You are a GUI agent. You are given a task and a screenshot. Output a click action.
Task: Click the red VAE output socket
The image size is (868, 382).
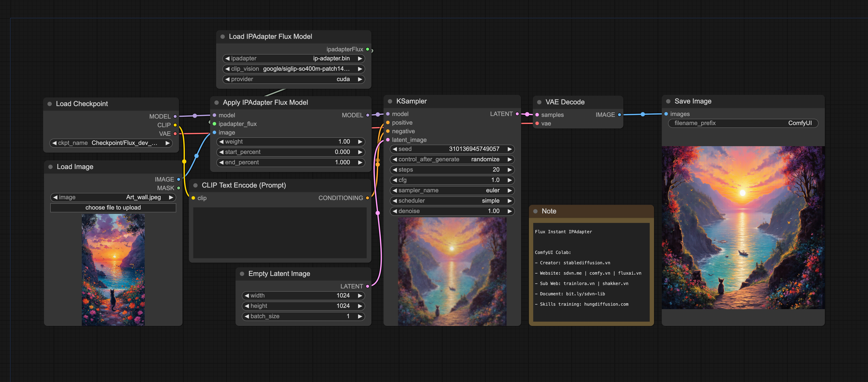175,134
